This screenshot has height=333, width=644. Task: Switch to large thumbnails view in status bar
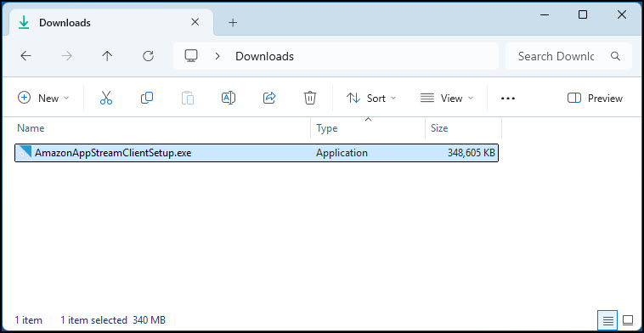tap(628, 320)
